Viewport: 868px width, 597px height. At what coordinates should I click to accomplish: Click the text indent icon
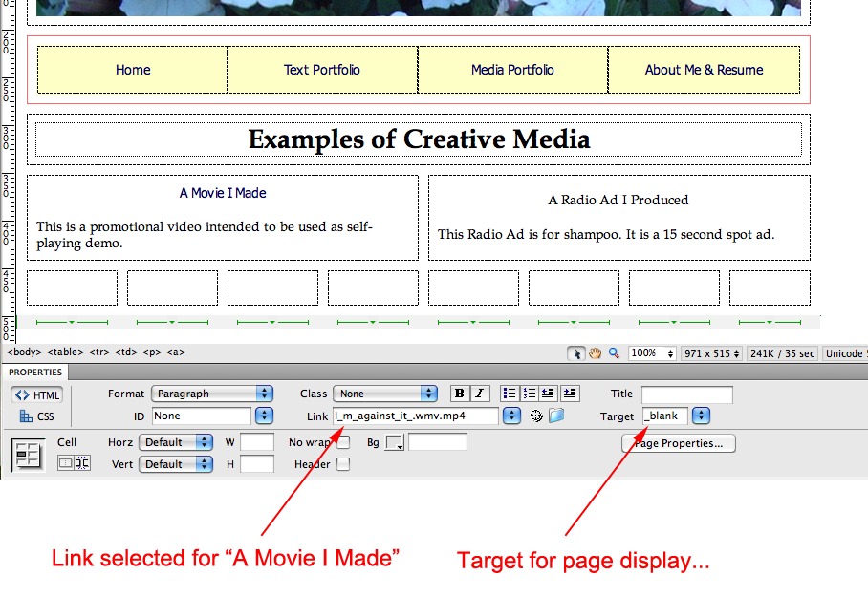pyautogui.click(x=570, y=394)
